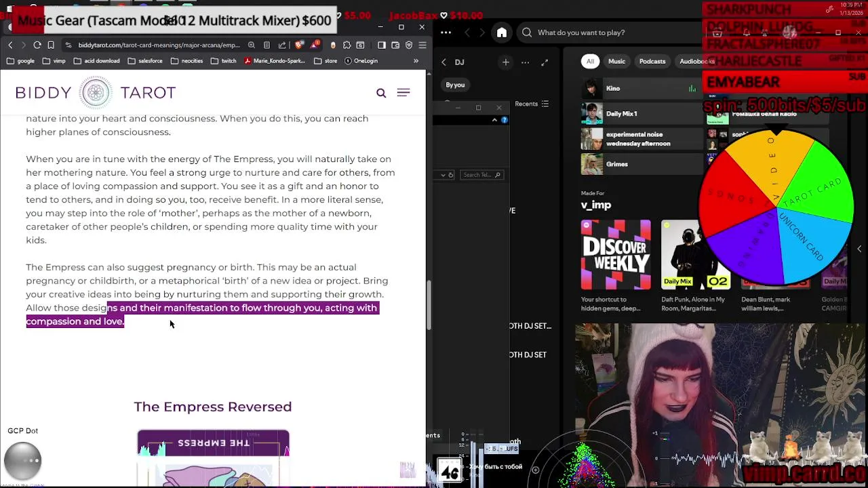868x488 pixels.
Task: Expand Your Library to full view
Action: (x=545, y=62)
